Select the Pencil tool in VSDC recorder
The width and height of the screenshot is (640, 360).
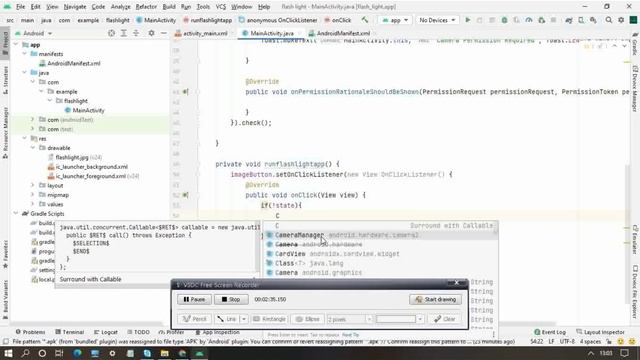click(x=194, y=319)
